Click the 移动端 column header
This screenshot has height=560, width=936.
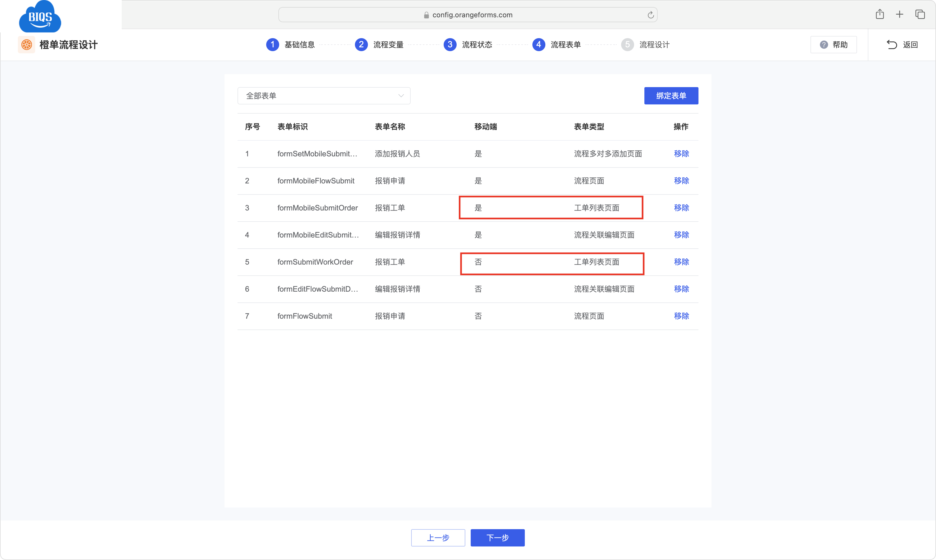pyautogui.click(x=486, y=127)
